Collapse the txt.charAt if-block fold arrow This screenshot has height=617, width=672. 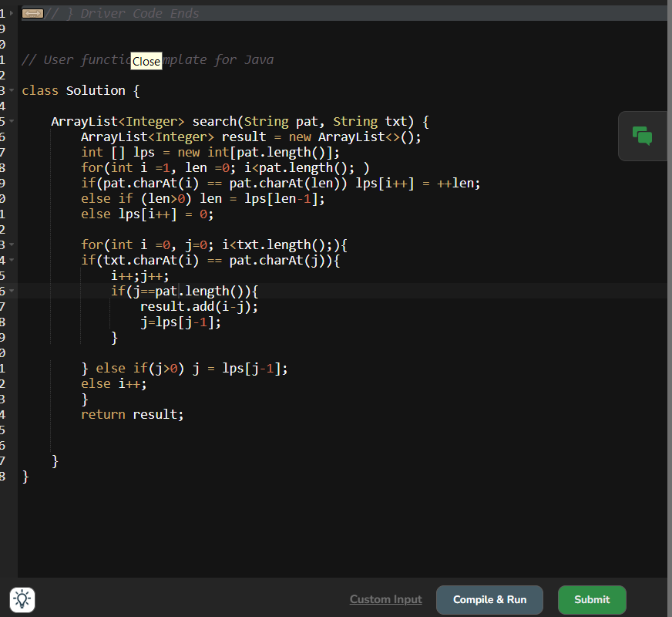12,260
